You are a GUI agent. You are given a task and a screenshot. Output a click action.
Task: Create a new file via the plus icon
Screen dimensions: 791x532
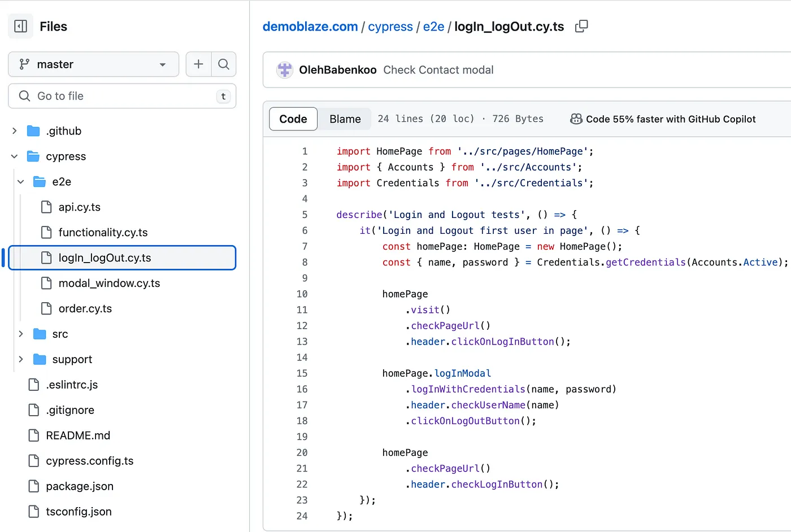(x=198, y=64)
